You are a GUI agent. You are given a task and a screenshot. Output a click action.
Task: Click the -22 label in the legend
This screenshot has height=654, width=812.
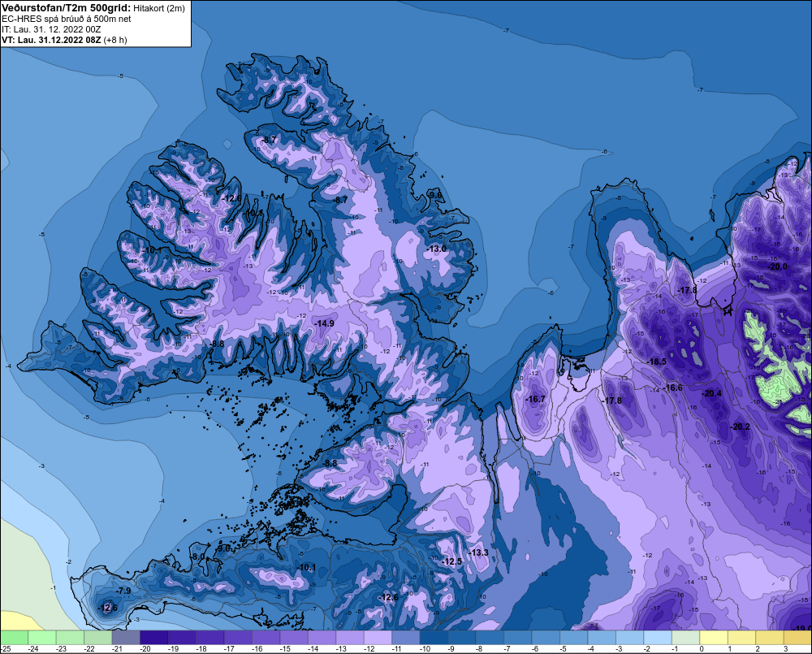tap(89, 649)
